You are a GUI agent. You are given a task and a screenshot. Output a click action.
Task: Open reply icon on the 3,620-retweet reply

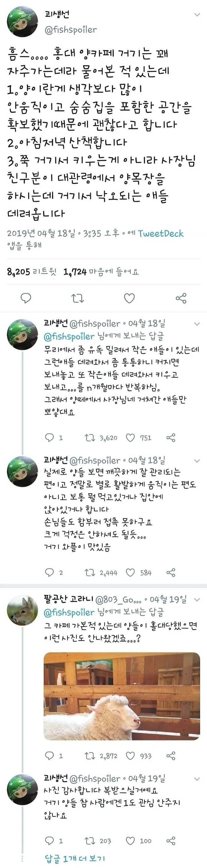coord(50,438)
